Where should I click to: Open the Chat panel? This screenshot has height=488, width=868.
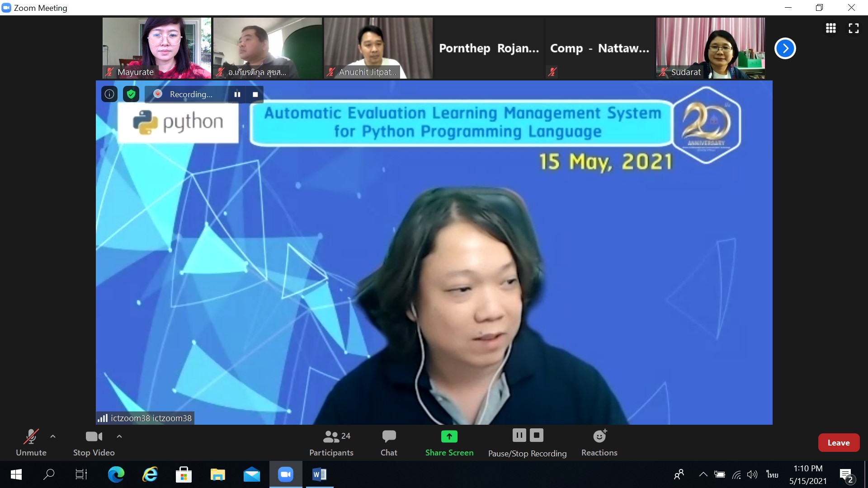coord(389,443)
